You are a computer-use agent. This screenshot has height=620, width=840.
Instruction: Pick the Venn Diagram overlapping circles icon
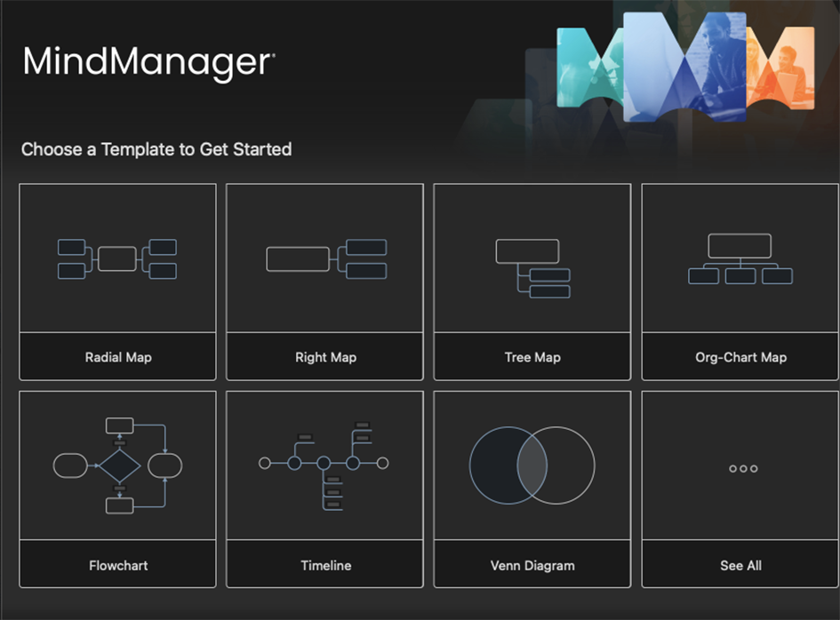(532, 465)
